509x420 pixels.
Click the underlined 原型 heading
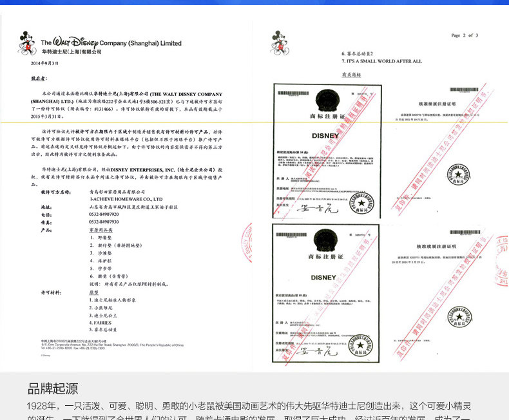click(x=94, y=292)
